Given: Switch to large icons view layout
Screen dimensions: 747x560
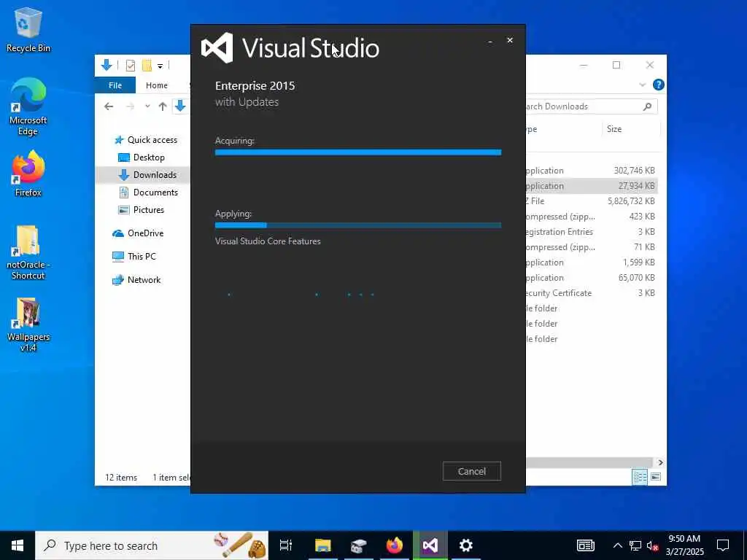Looking at the screenshot, I should click(656, 477).
